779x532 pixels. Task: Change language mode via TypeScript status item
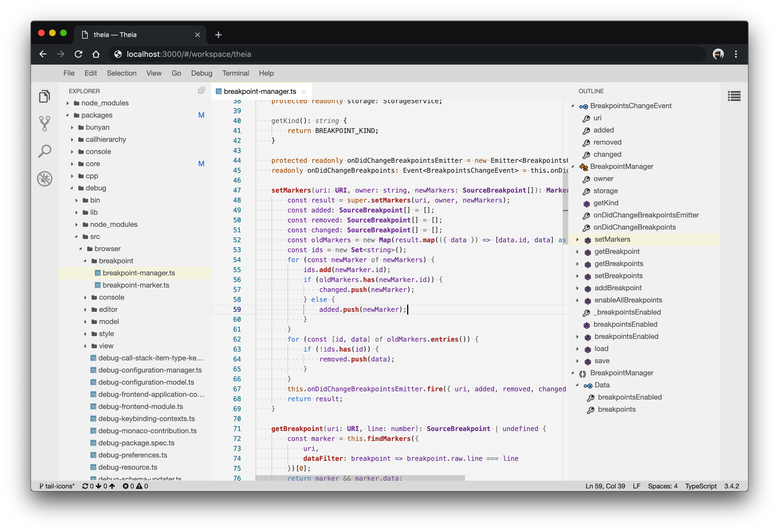[x=701, y=486]
